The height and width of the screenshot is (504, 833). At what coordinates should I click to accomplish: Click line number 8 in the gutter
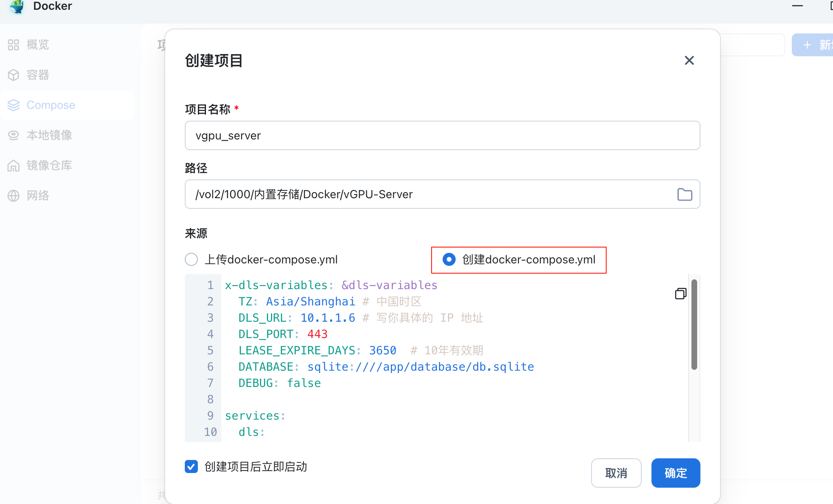pos(210,399)
